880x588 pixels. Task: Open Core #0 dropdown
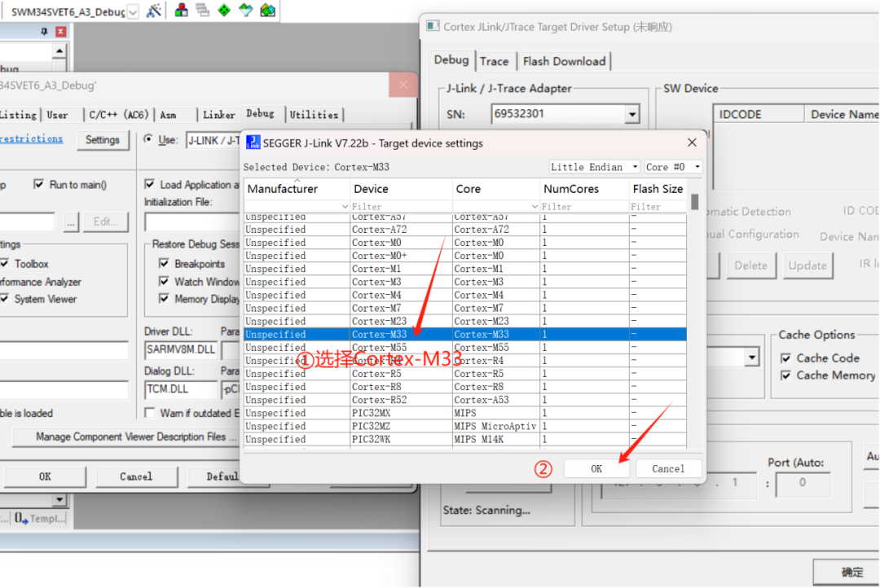click(x=672, y=167)
